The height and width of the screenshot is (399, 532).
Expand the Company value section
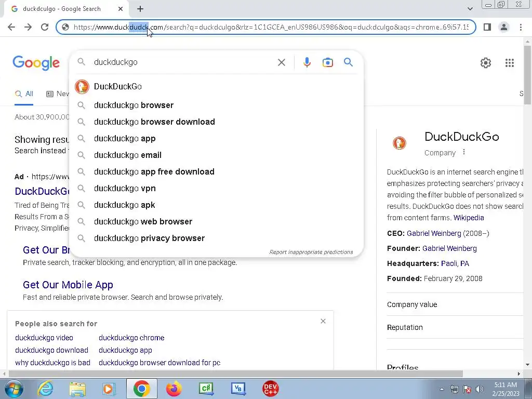(x=455, y=304)
